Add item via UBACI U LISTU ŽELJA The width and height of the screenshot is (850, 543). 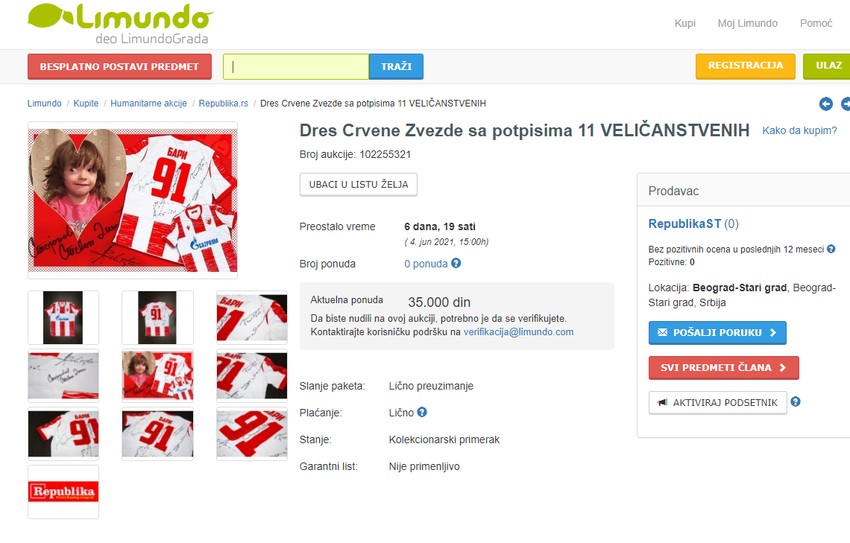(x=358, y=184)
